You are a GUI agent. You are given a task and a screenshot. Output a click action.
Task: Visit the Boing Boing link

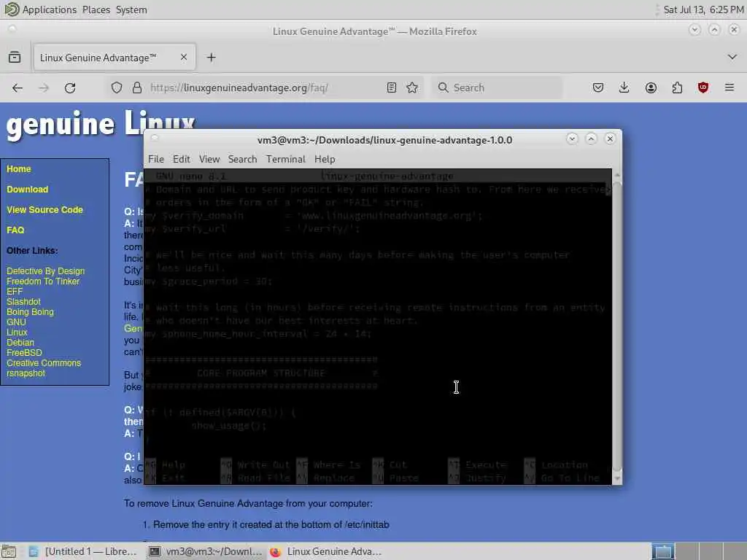30,312
